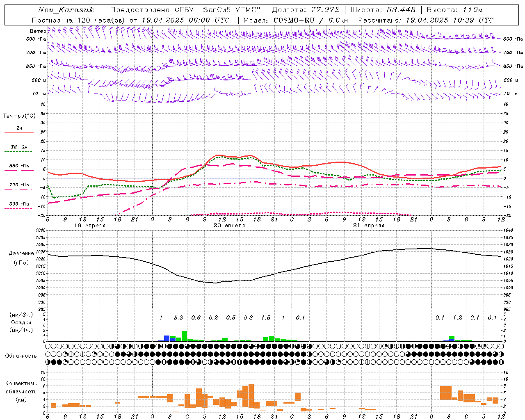Click the model name COSMO-RU / 6.6км
525x420 pixels.
click(310, 20)
